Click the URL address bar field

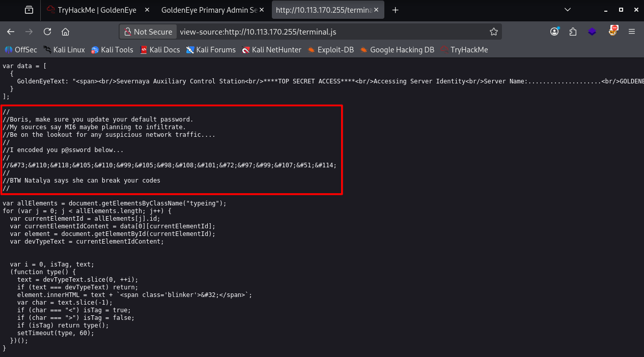tap(331, 32)
